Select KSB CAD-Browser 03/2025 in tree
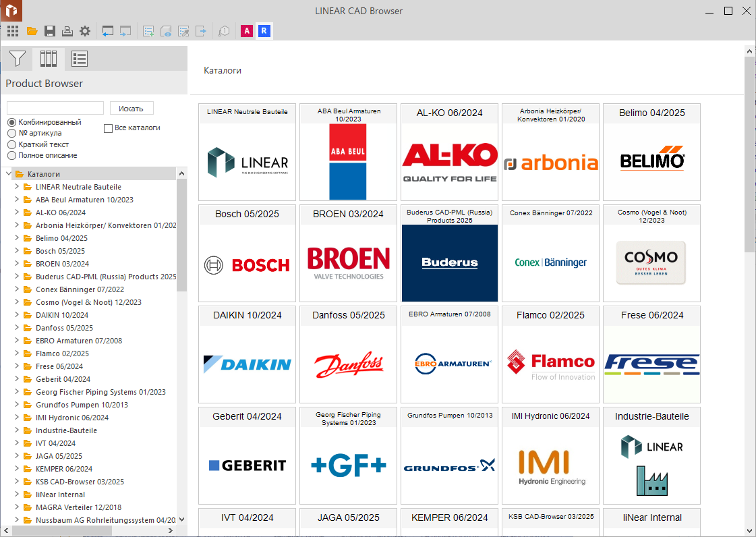 [80, 482]
